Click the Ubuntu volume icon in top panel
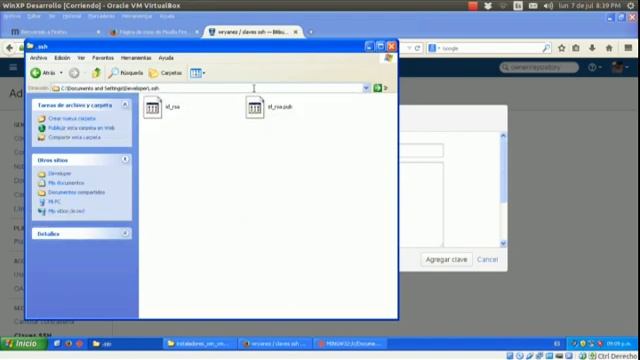This screenshot has width=640, height=360. [548, 6]
